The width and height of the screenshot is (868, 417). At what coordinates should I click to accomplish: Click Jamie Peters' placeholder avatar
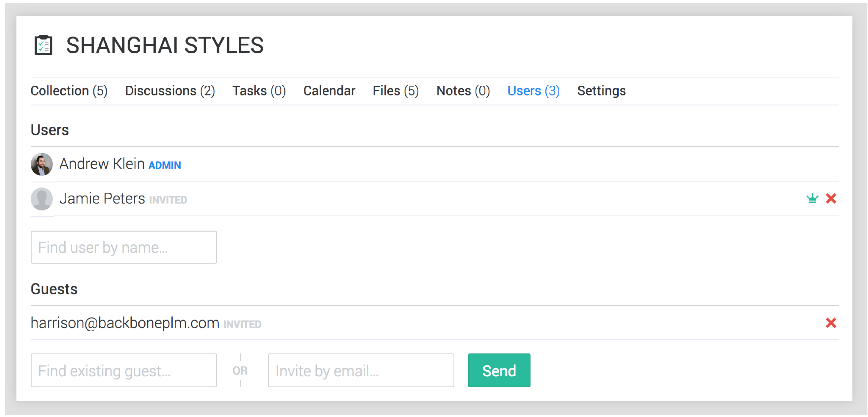42,199
